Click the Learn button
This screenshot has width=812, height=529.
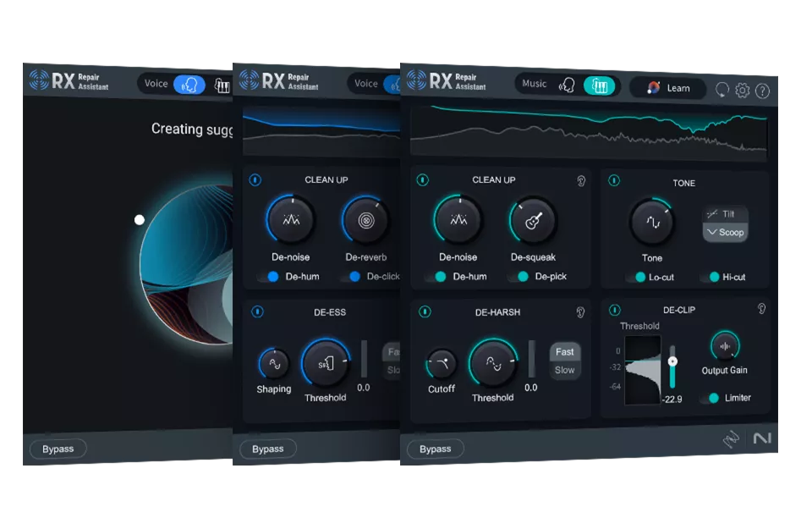(x=668, y=89)
